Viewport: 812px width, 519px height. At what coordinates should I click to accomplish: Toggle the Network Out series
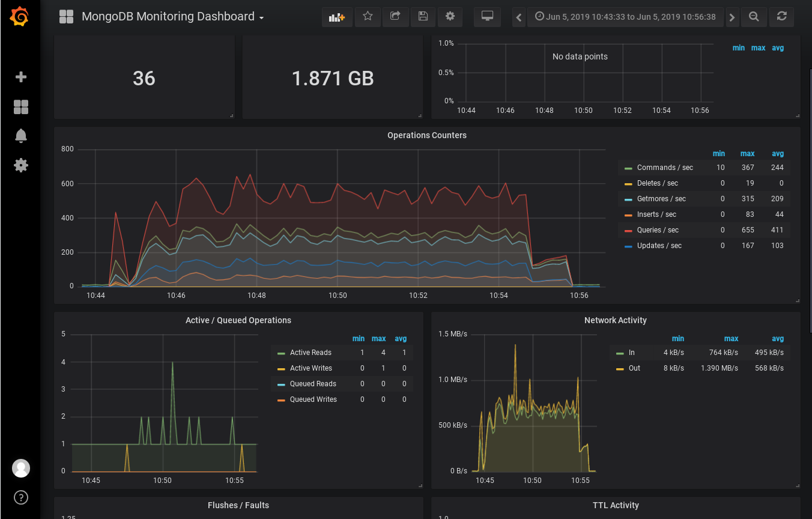[x=634, y=368]
